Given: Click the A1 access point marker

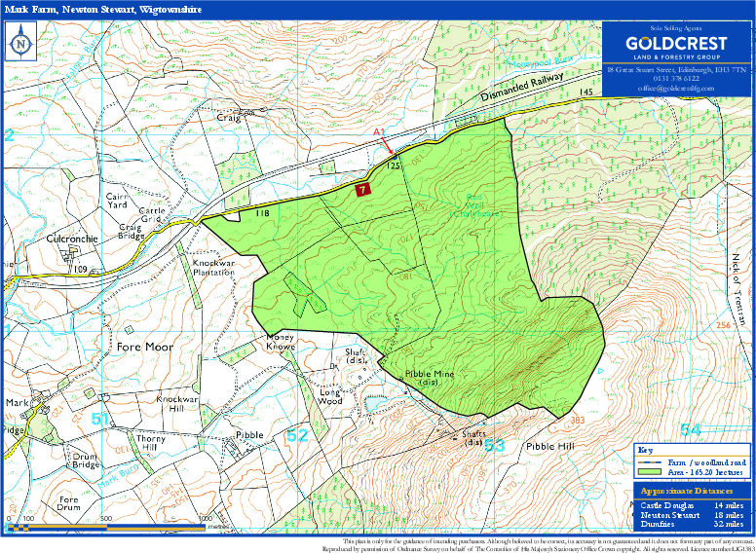Looking at the screenshot, I should coord(380,131).
